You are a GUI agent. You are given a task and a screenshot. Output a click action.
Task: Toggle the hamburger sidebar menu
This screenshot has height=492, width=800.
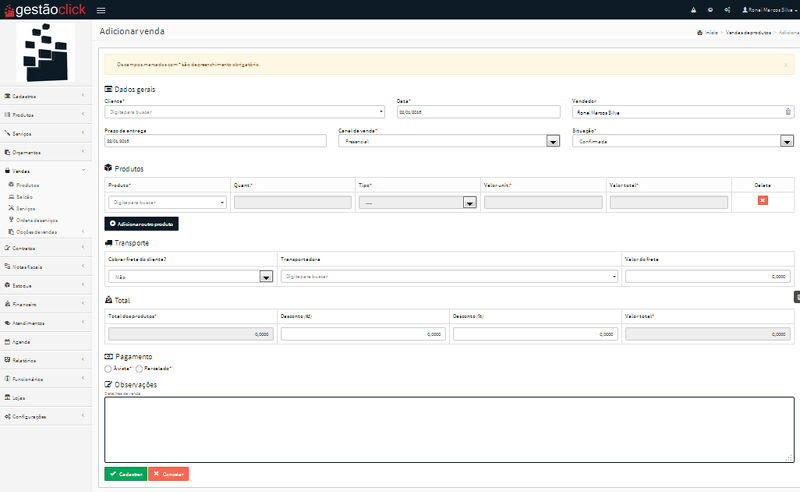tap(101, 10)
